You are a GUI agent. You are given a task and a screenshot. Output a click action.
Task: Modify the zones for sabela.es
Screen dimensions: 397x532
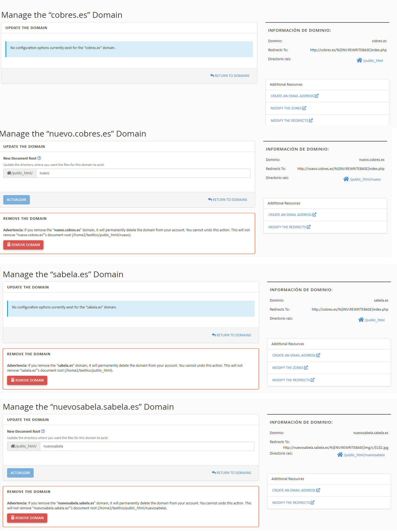click(290, 368)
